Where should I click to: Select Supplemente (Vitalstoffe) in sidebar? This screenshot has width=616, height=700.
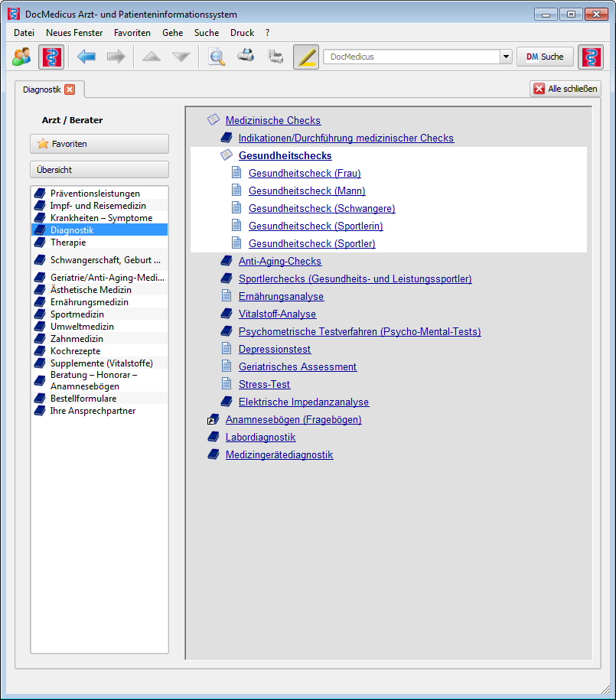click(99, 363)
